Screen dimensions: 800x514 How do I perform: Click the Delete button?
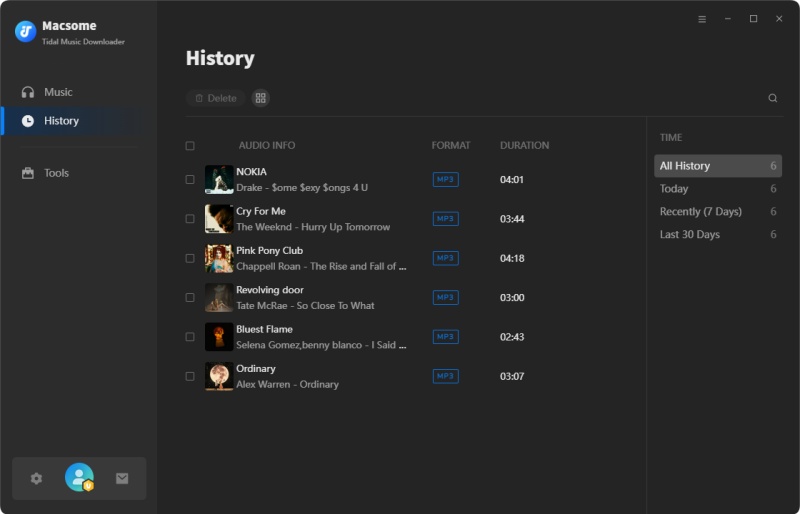pyautogui.click(x=215, y=98)
